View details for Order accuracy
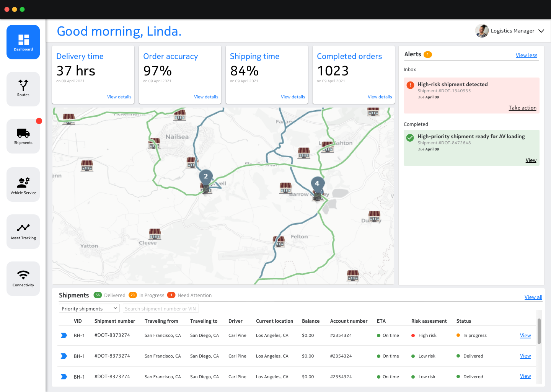Screen dimensions: 551x392 [x=206, y=97]
